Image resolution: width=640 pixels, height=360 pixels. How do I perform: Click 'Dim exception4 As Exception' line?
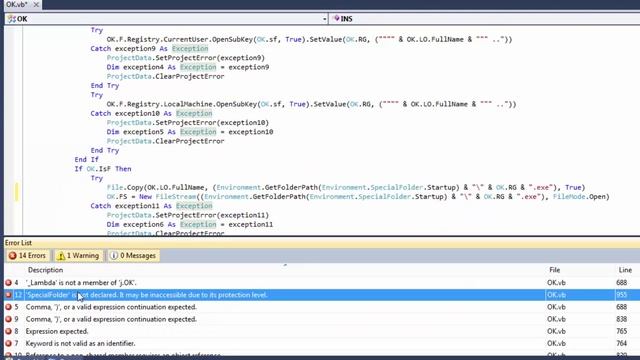point(188,67)
